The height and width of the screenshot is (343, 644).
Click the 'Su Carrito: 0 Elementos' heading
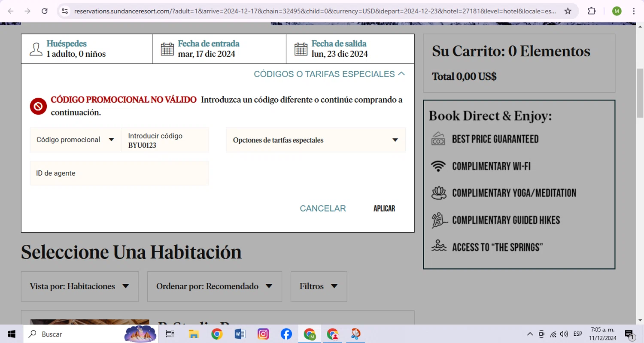511,51
